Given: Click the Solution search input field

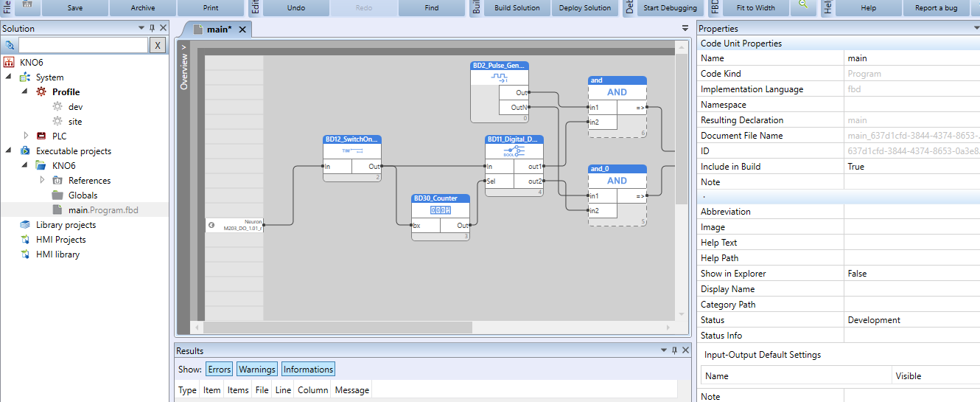Looking at the screenshot, I should coord(83,46).
